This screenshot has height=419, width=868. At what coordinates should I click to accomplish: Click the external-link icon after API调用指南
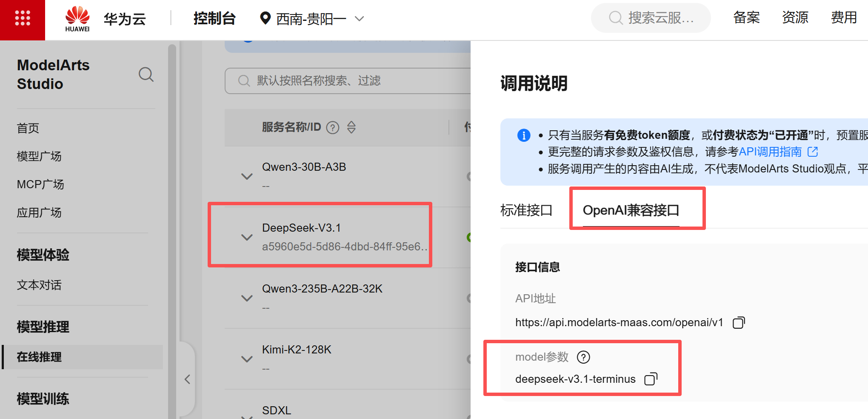(x=813, y=151)
